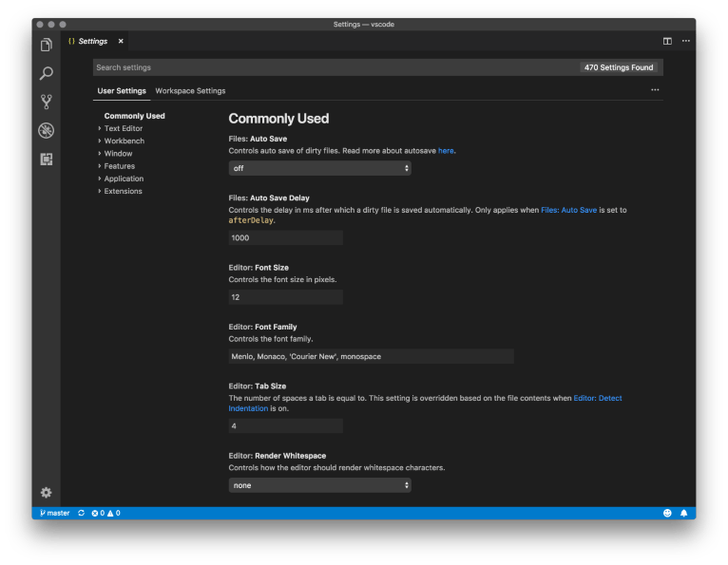This screenshot has height=565, width=728.
Task: Open the Source Control view
Action: point(46,102)
